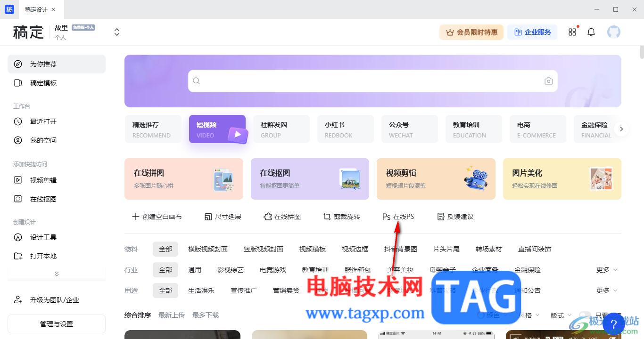Open the 尺寸延展 tool
Image resolution: width=644 pixels, height=339 pixels.
tap(223, 217)
